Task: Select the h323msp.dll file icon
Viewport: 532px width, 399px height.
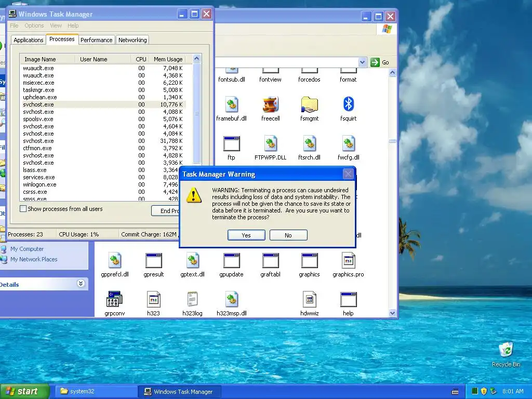Action: tap(231, 300)
